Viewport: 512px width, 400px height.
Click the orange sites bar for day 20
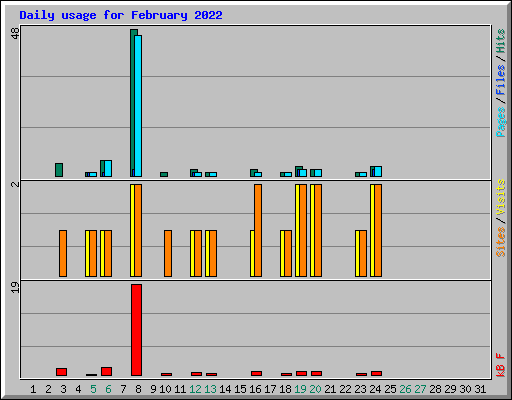coord(318,230)
